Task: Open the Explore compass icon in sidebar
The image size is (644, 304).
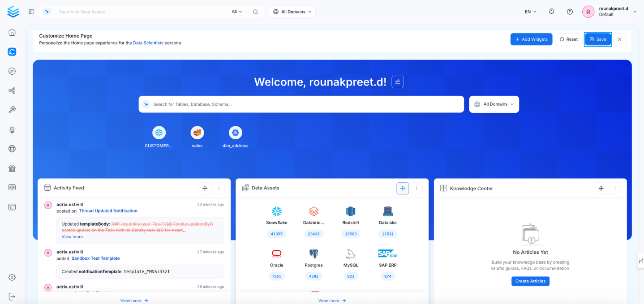Action: tap(12, 71)
